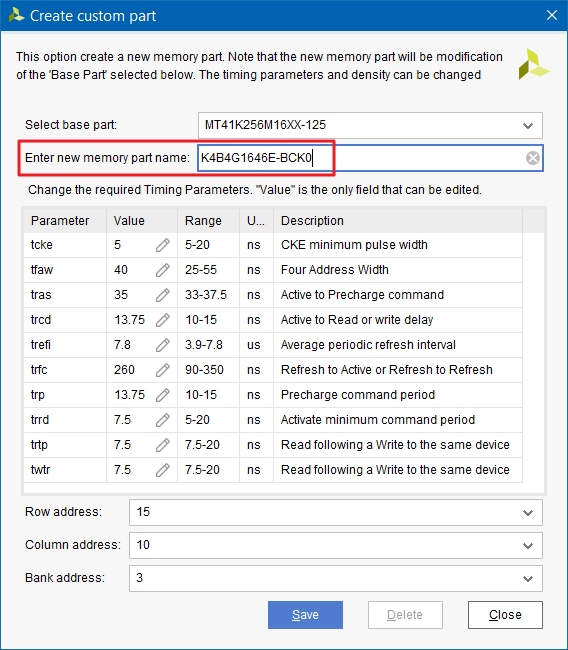Edit the tcke value with pencil icon

pos(163,245)
